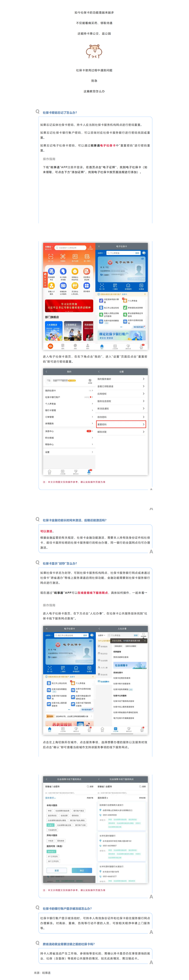
Task: Open 服务信息授权 row in 设置
Action: [x=121, y=401]
